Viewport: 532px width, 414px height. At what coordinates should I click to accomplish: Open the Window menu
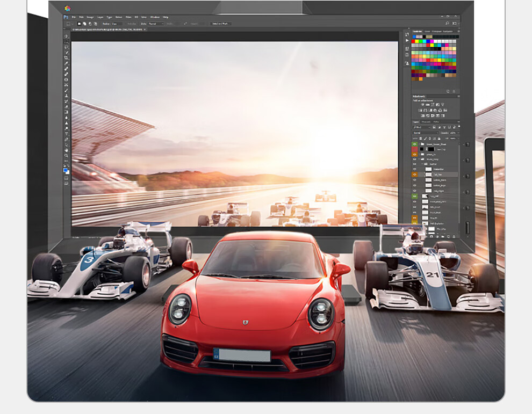point(155,17)
